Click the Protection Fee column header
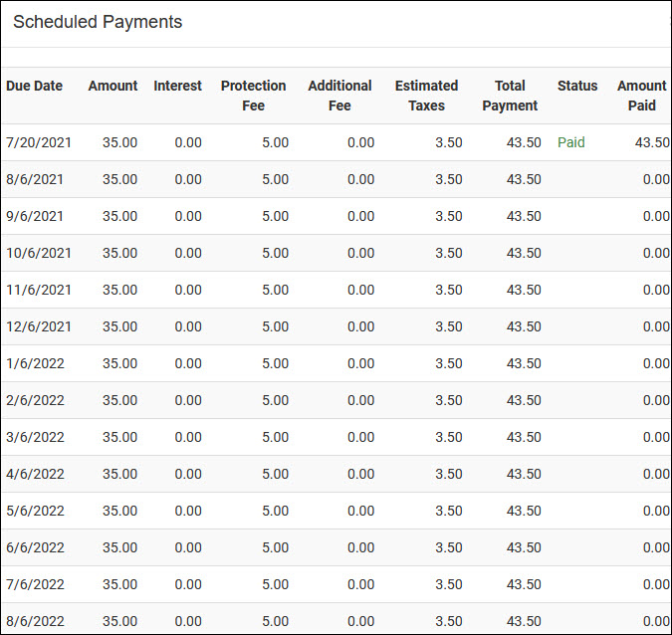This screenshot has height=635, width=672. (x=253, y=96)
